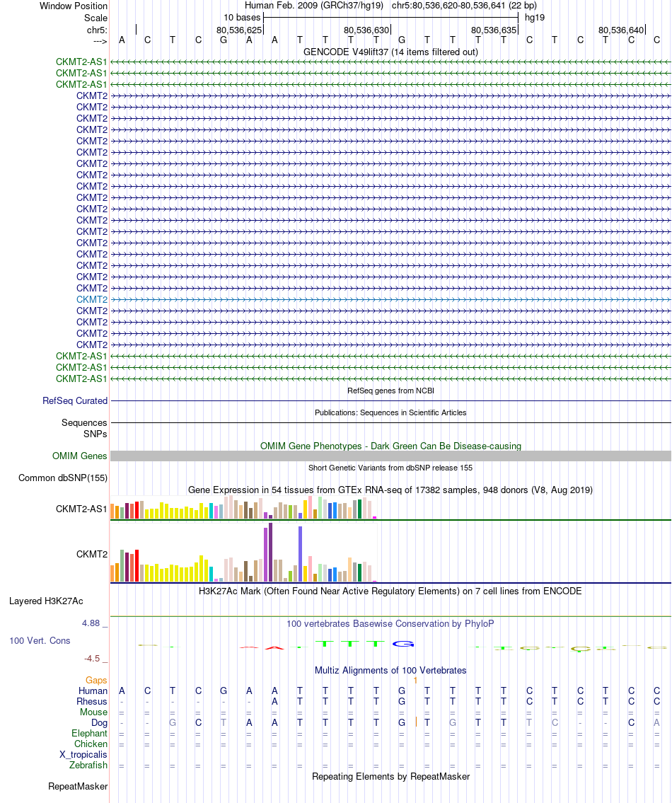Click the Gaps row label
This screenshot has width=672, height=803.
[x=96, y=680]
